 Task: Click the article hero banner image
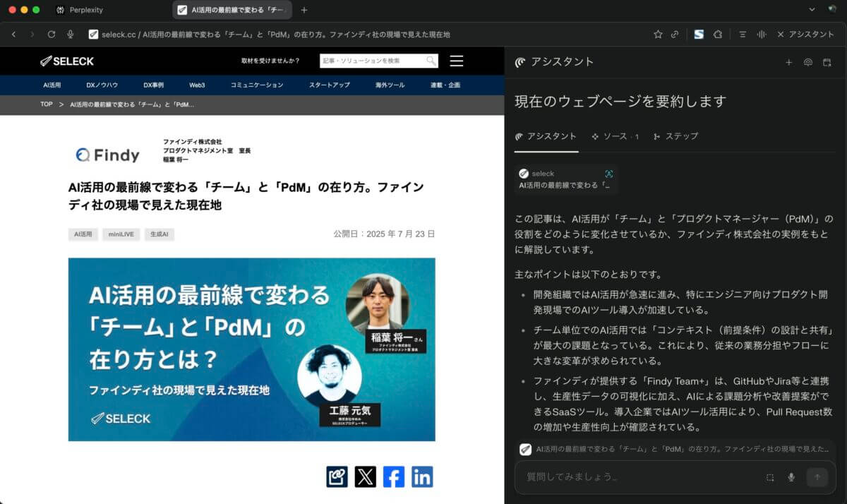point(252,349)
